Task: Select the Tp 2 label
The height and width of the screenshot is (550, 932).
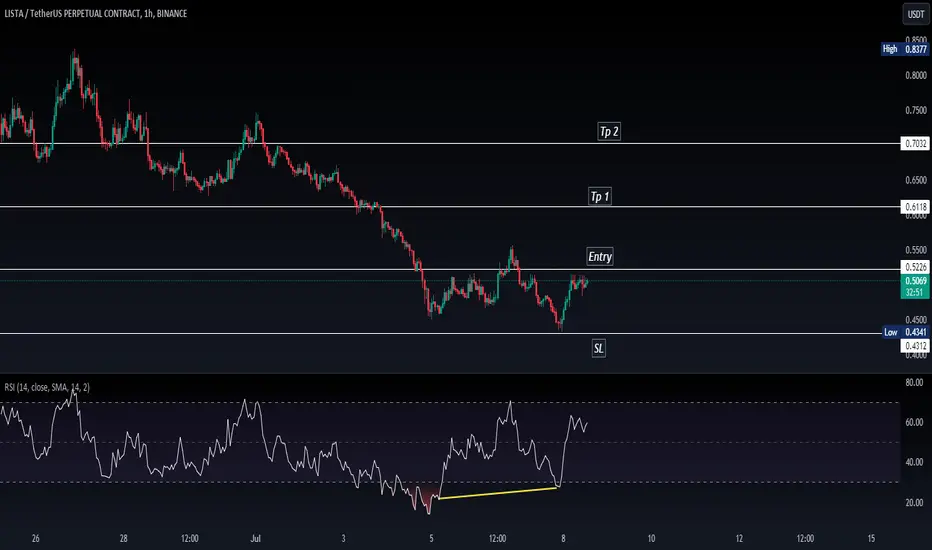Action: 609,131
